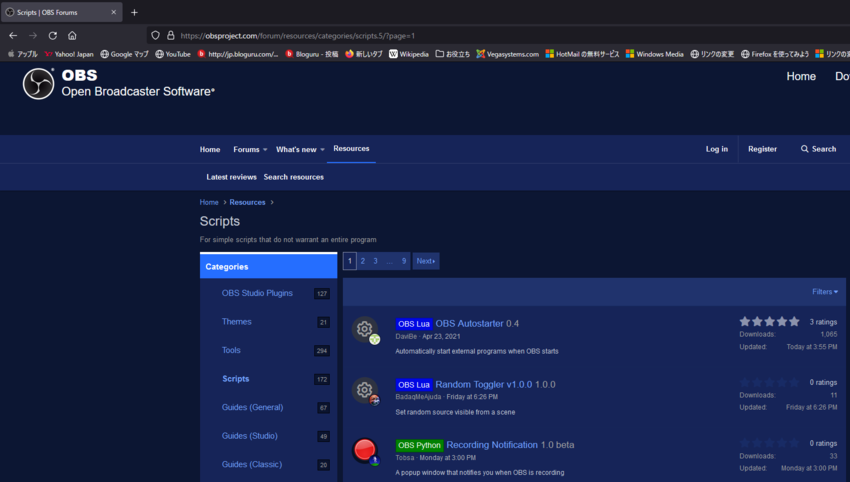Open the http://jp.bloguru.com bookmark
Screen dimensions: 850x482
[238, 54]
